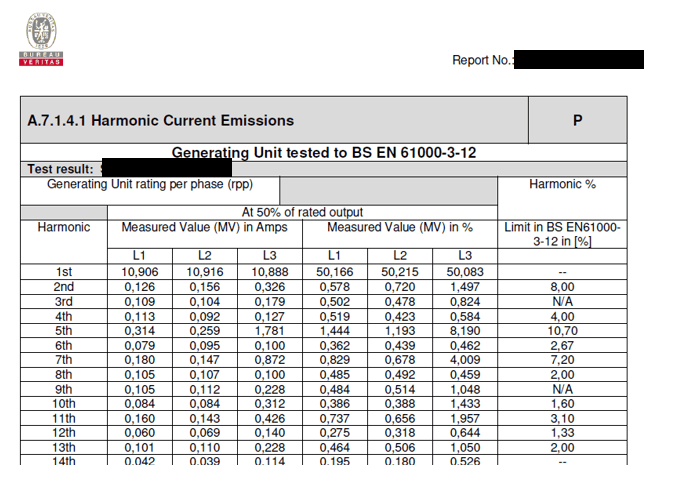690x496 pixels.
Task: Click the 1st harmonic row label
Action: pyautogui.click(x=64, y=272)
